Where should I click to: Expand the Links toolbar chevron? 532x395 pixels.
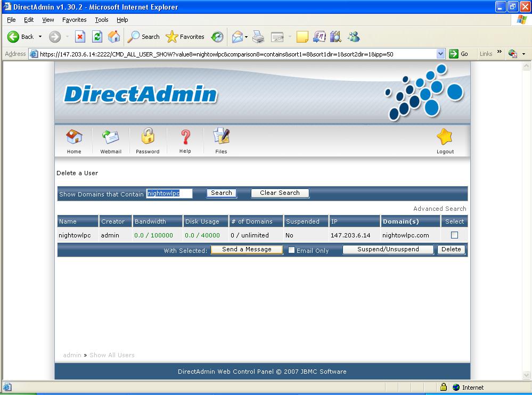(499, 52)
